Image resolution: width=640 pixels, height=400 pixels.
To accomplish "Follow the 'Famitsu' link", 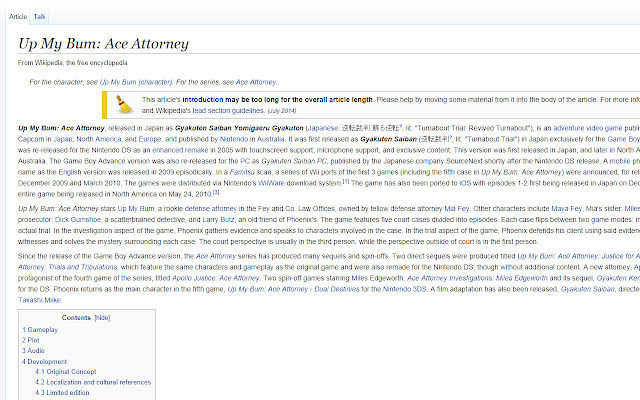I will 242,172.
